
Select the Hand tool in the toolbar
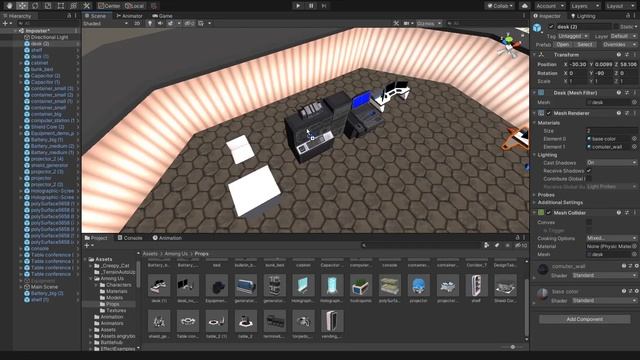click(9, 6)
